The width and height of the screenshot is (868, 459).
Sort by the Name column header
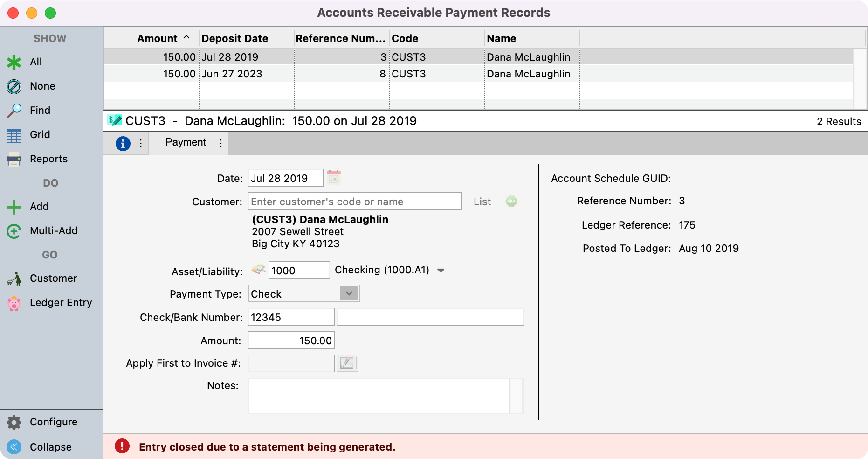532,38
